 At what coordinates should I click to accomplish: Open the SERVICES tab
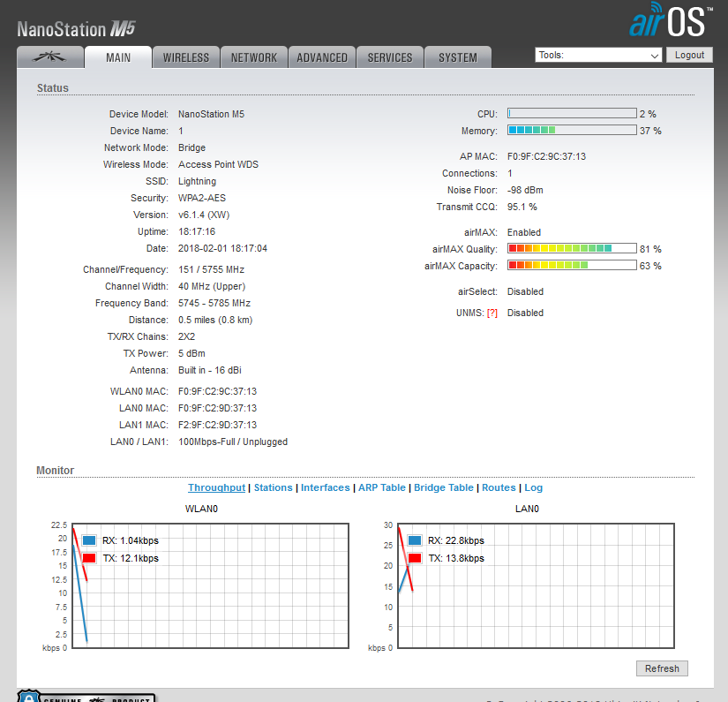click(x=390, y=57)
